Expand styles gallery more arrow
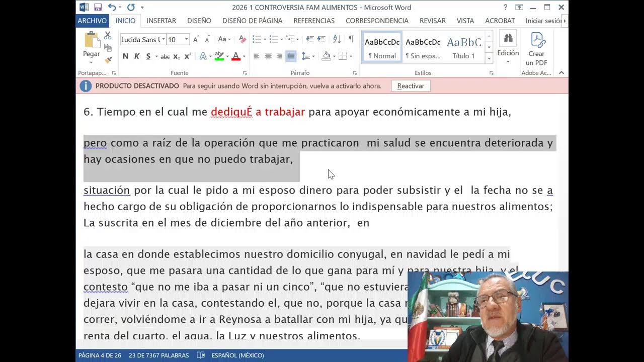 [x=489, y=58]
